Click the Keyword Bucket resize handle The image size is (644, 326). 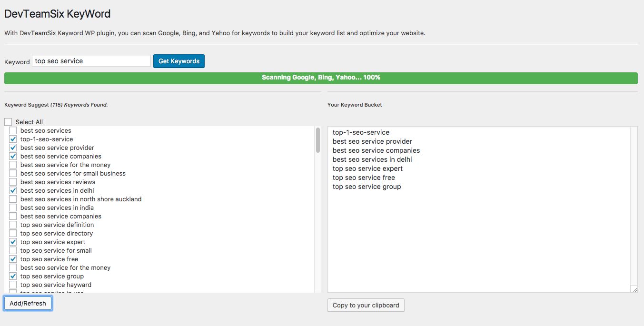tap(634, 289)
